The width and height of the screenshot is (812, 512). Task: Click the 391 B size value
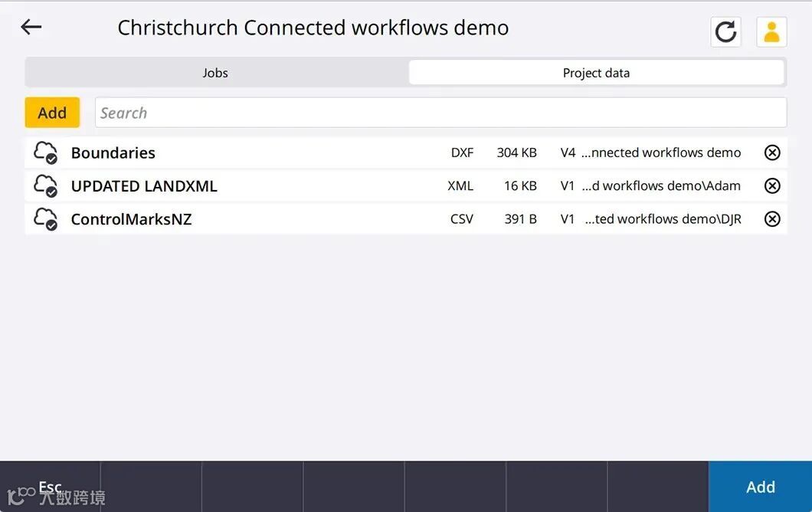[520, 219]
